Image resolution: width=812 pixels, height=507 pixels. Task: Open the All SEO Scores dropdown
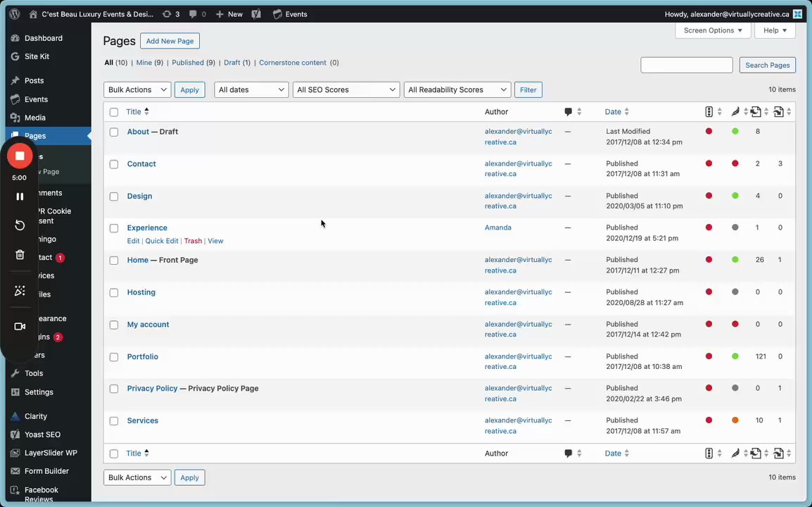point(346,89)
